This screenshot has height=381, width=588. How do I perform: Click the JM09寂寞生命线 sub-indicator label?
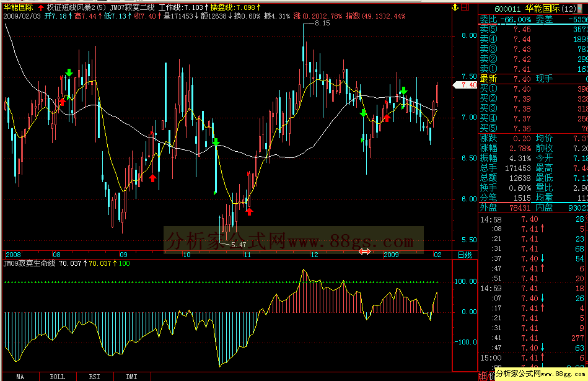(x=30, y=263)
